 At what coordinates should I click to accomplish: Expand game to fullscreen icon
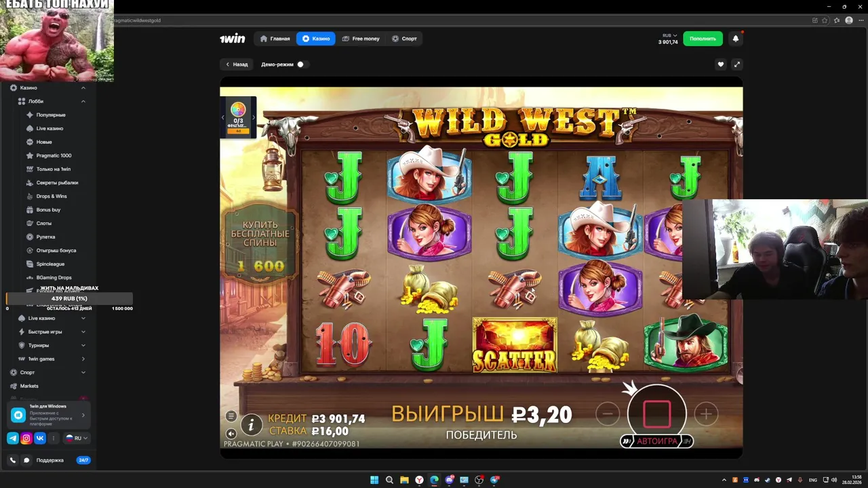(736, 64)
